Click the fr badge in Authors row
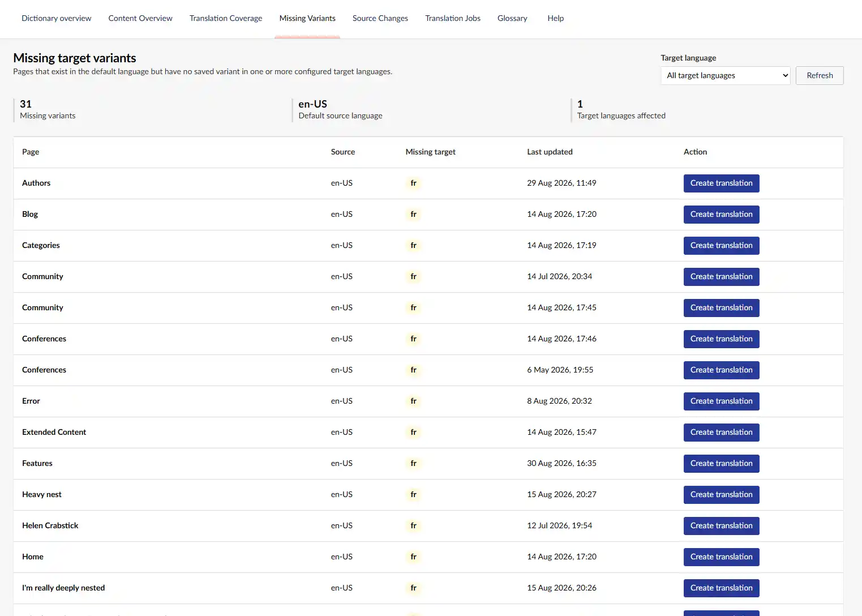Viewport: 862px width, 616px height. (414, 183)
